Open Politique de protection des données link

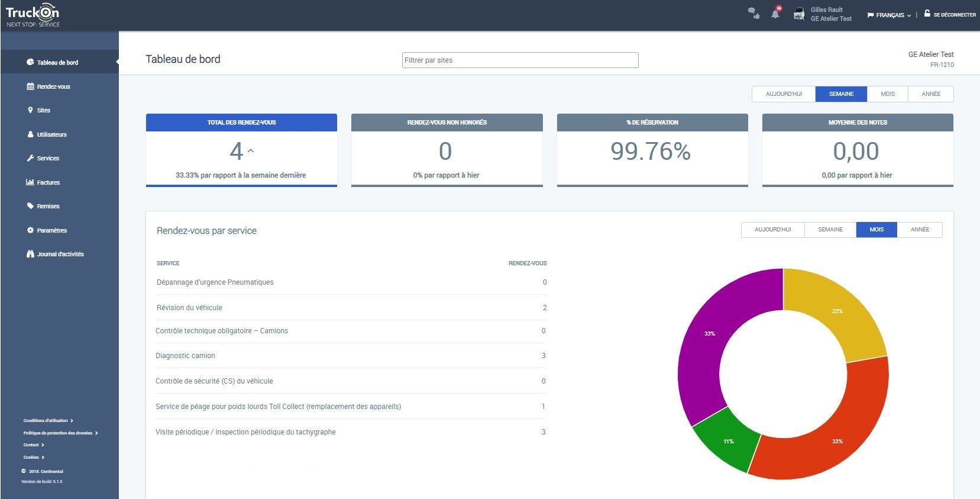point(60,433)
